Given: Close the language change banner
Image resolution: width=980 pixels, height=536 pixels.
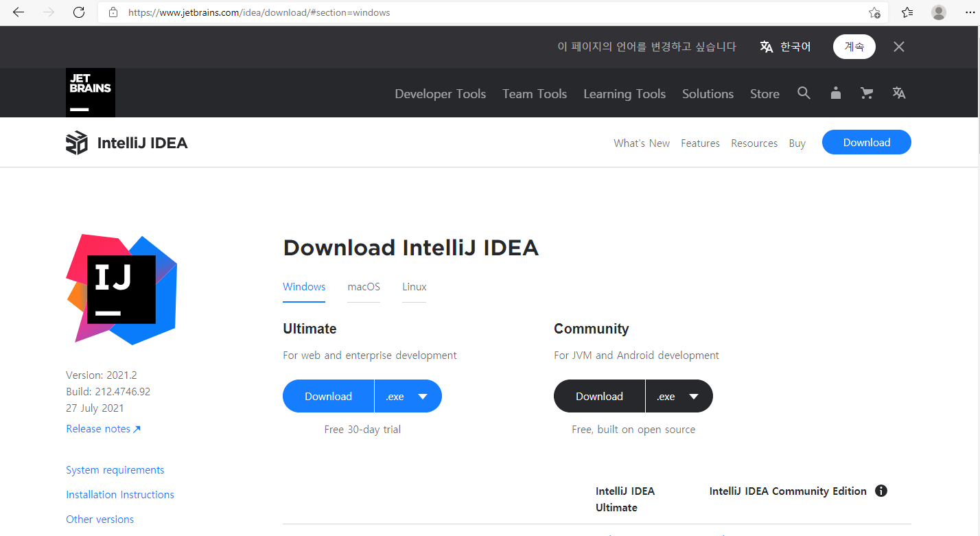Looking at the screenshot, I should click(x=899, y=47).
